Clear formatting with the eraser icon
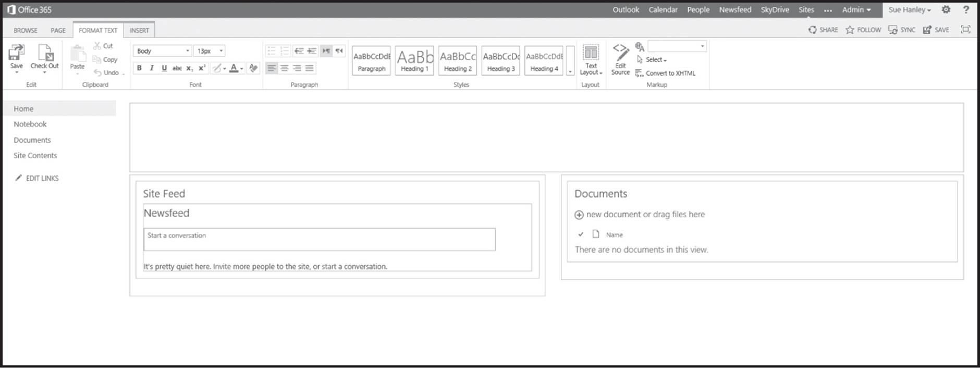The width and height of the screenshot is (980, 368). click(x=254, y=68)
